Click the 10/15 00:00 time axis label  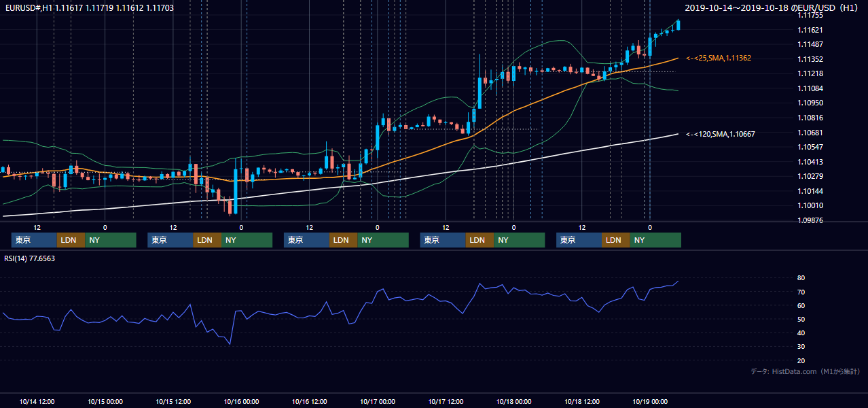[105, 401]
